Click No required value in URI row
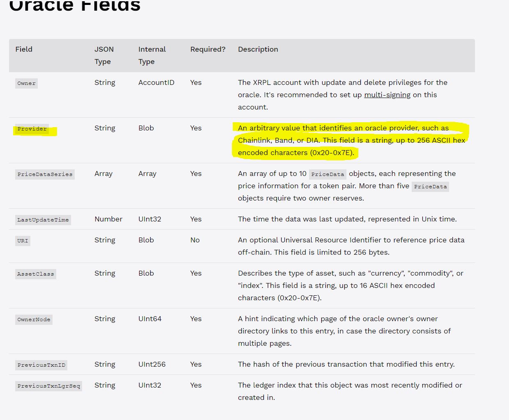The width and height of the screenshot is (509, 420). pos(195,240)
